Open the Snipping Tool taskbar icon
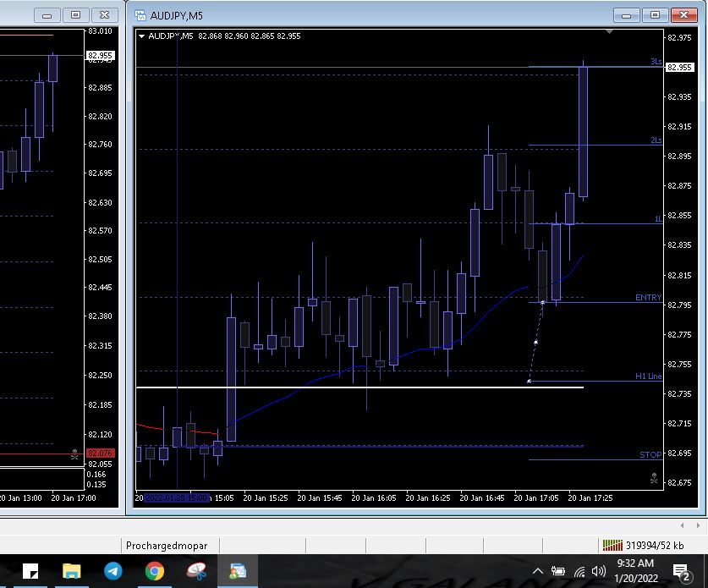Screen dimensions: 708x588 [x=196, y=571]
